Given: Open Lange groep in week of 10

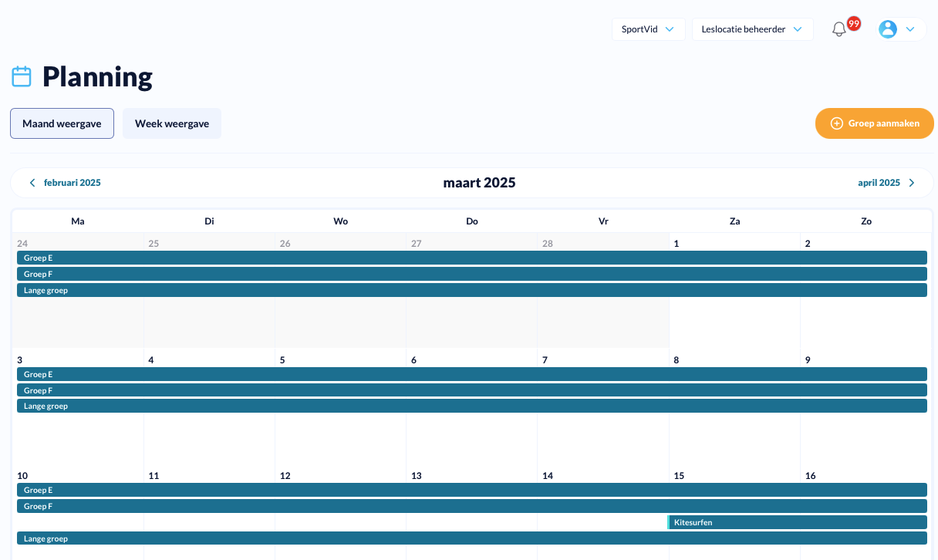Looking at the screenshot, I should (x=472, y=538).
